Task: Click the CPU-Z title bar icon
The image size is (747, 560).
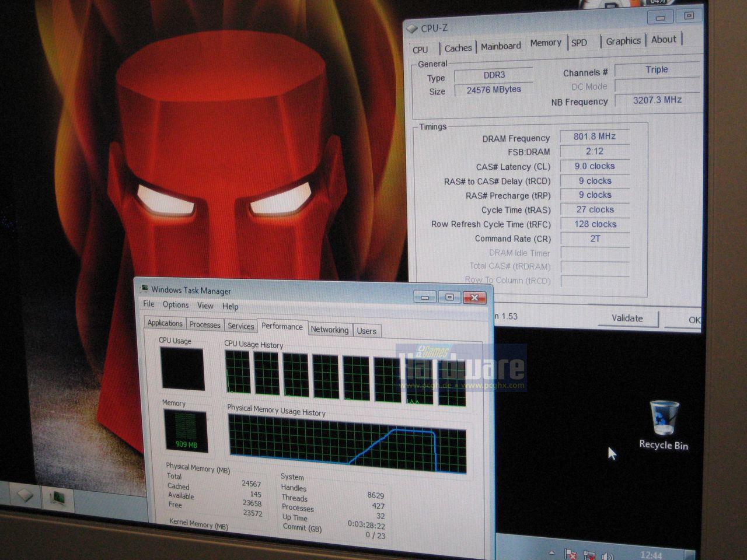Action: tap(412, 28)
